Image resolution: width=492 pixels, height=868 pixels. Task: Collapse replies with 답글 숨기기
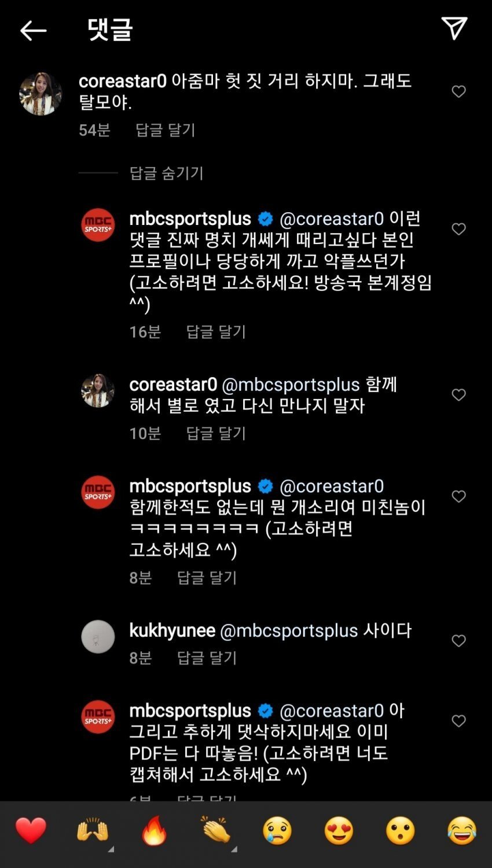[166, 173]
